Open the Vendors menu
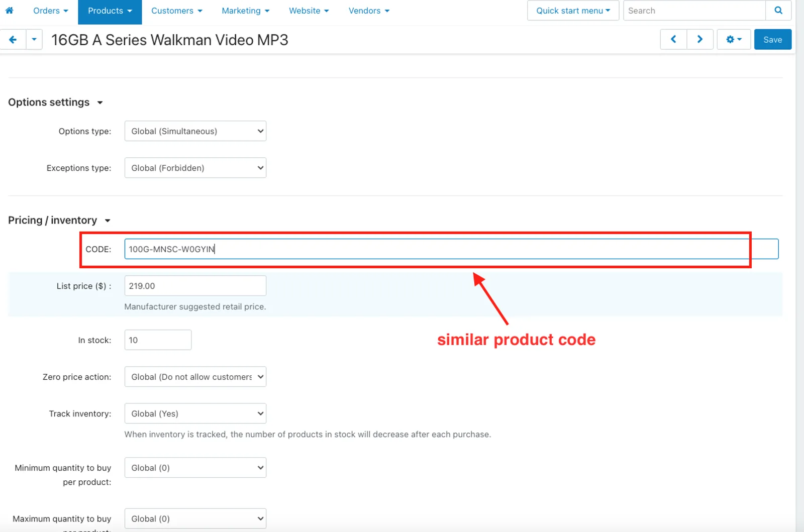The image size is (804, 532). tap(369, 11)
